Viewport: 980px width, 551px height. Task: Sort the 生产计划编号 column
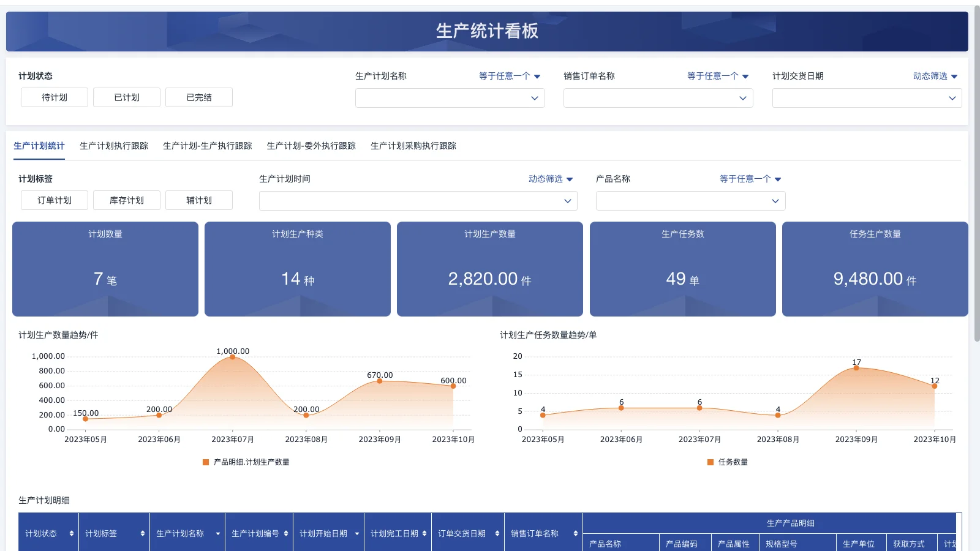285,533
